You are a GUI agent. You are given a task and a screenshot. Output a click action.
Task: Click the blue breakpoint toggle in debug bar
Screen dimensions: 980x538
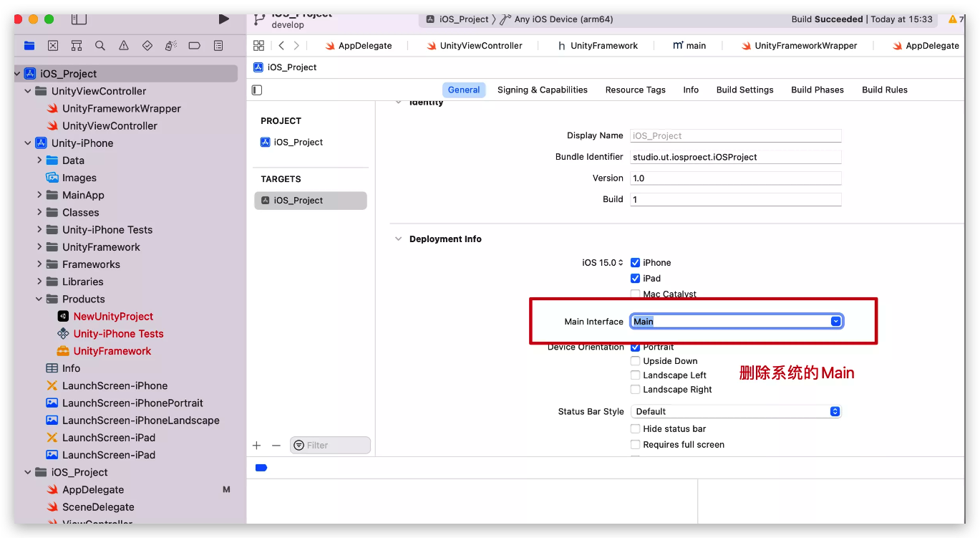[261, 468]
